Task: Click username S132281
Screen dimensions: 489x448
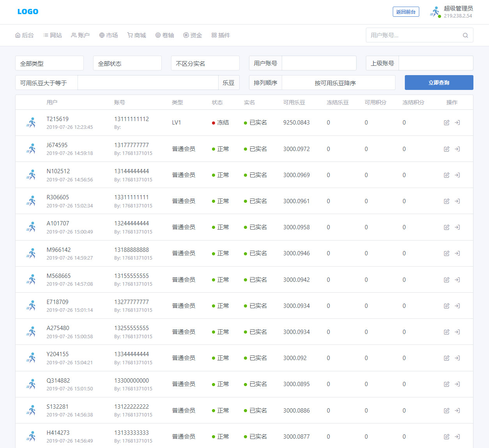Action: click(x=57, y=407)
